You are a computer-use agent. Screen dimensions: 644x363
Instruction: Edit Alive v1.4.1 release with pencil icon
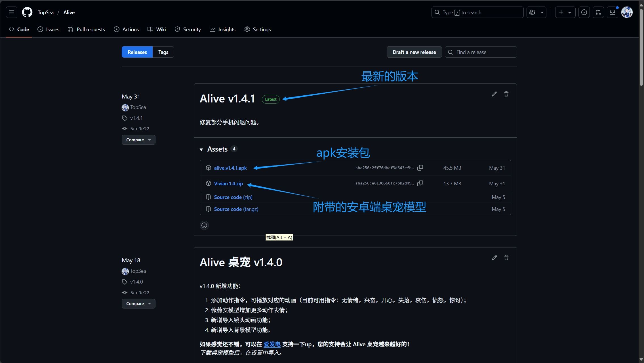point(494,94)
